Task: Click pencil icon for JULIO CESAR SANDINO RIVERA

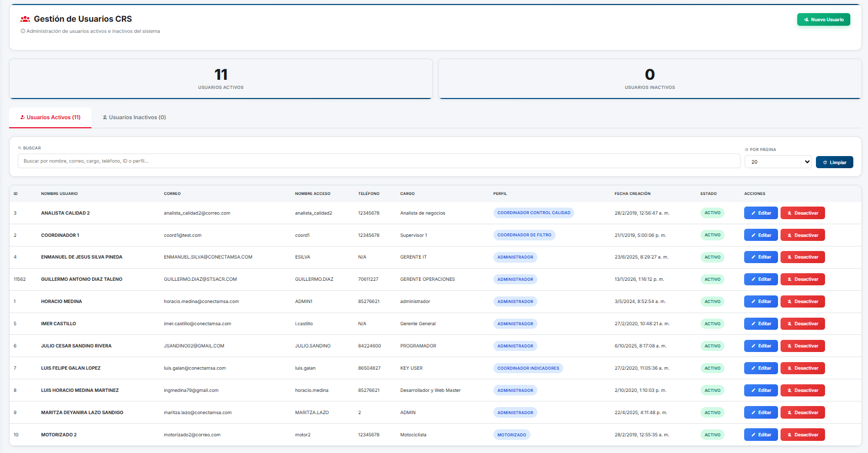Action: point(753,346)
